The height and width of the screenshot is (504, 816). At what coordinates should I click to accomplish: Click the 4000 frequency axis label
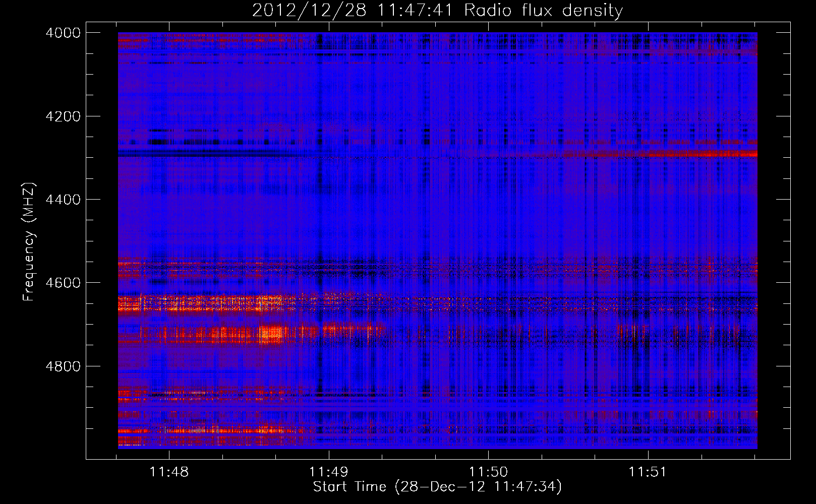63,33
